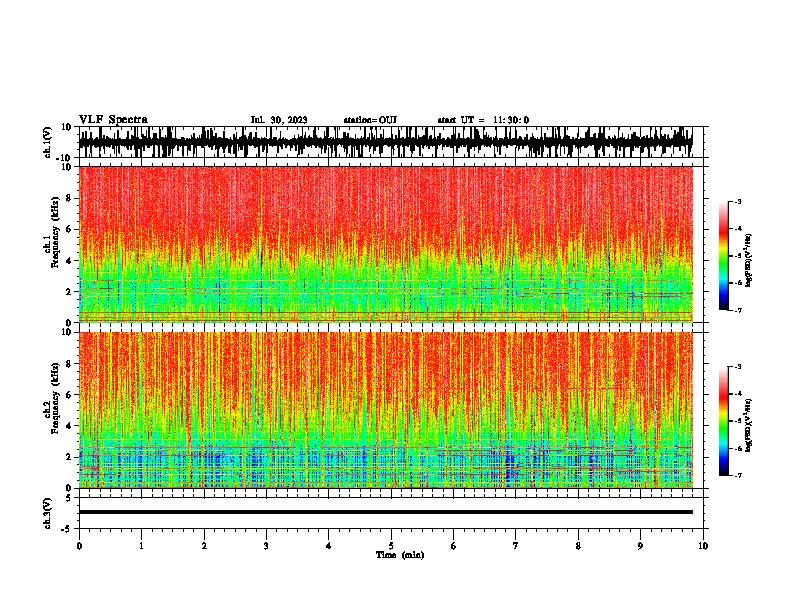
Task: Click time axis tick label '5'
Action: tap(391, 546)
